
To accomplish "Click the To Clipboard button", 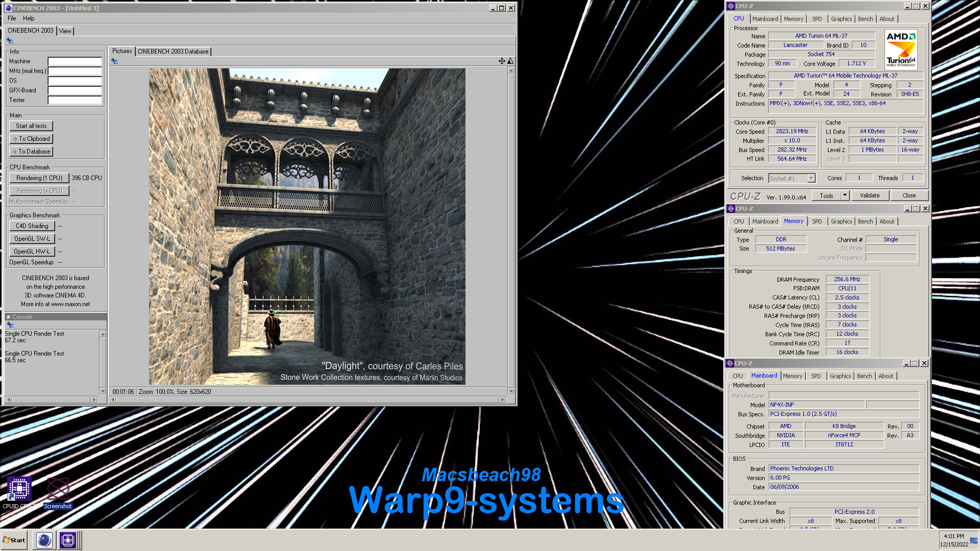I will (x=31, y=139).
